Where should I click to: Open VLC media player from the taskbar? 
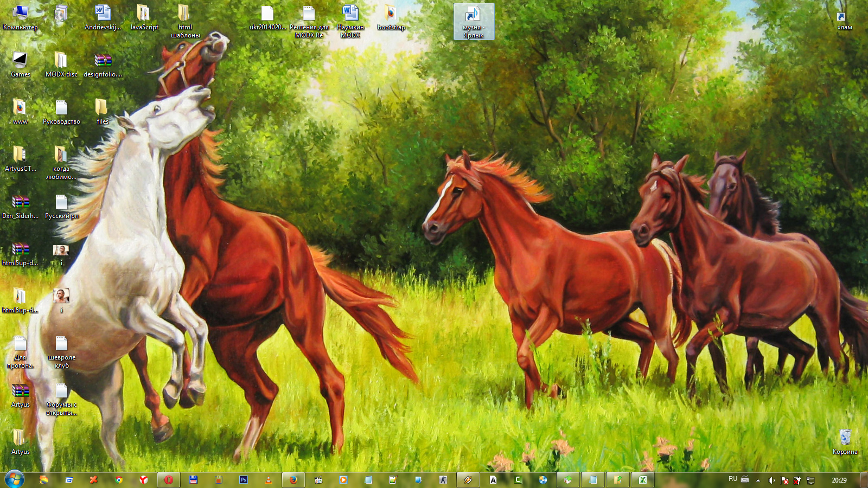[x=268, y=480]
